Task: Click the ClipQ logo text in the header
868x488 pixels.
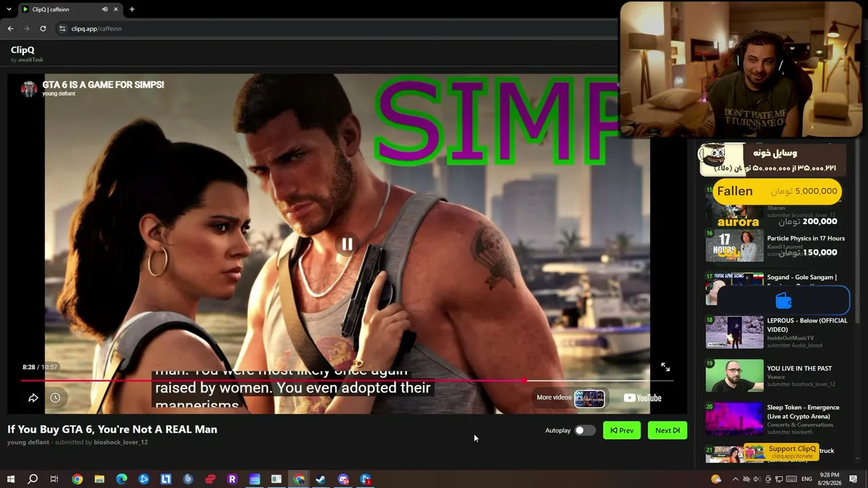Action: 22,49
